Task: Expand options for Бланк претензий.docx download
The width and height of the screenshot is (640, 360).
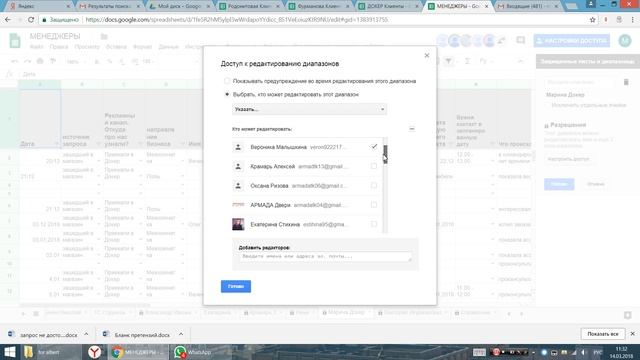Action: [x=181, y=334]
